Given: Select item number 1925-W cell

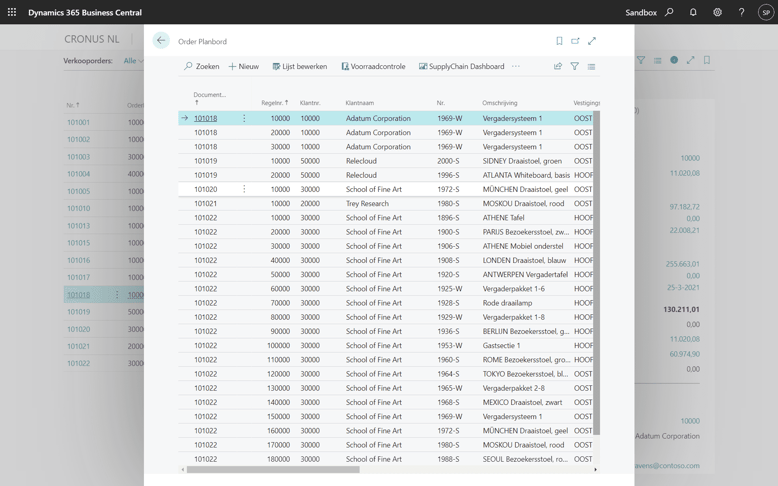Looking at the screenshot, I should point(450,289).
